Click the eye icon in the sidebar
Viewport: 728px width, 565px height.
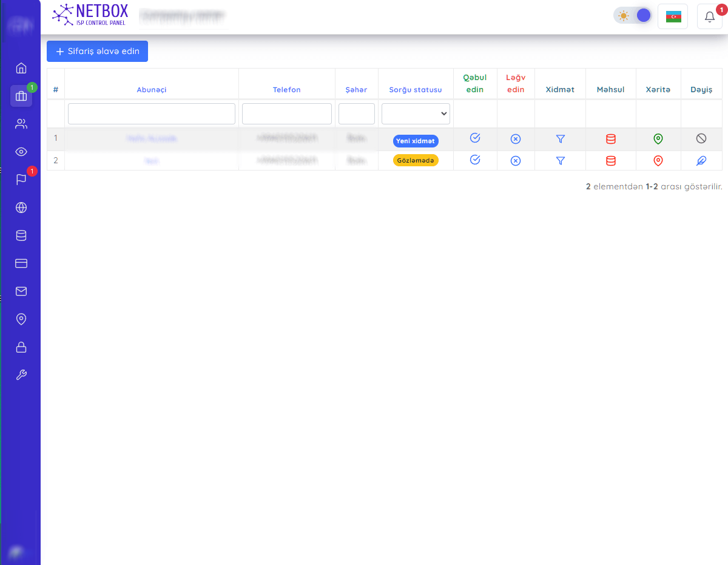[x=21, y=152]
